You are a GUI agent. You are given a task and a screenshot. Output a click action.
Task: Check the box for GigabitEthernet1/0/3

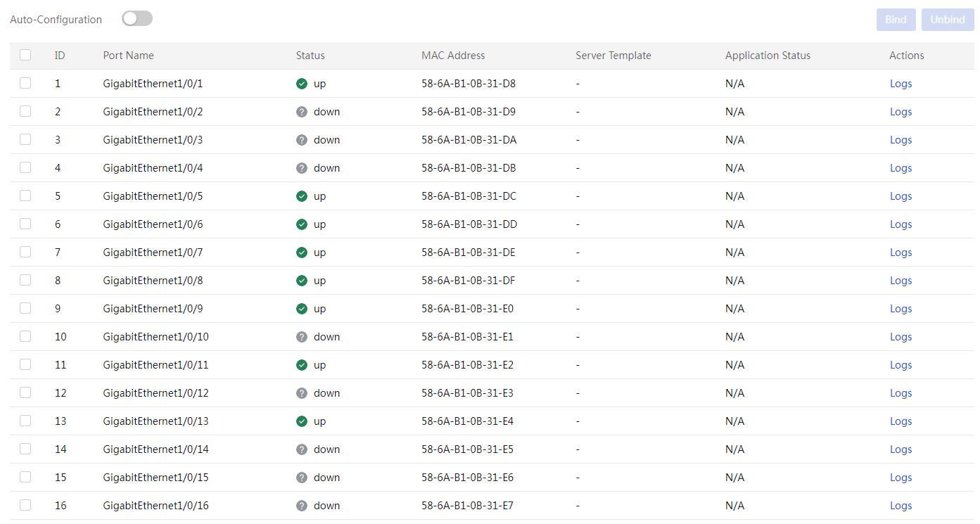pos(25,139)
